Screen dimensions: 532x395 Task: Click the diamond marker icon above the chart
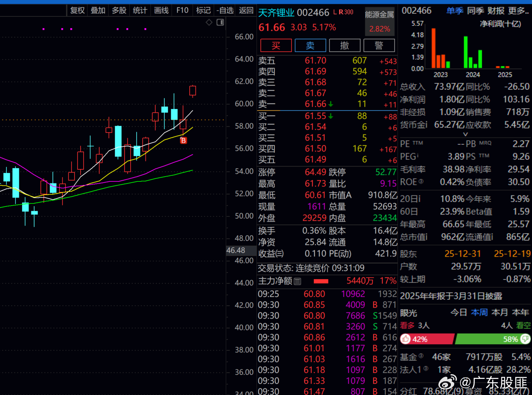pyautogui.click(x=209, y=23)
